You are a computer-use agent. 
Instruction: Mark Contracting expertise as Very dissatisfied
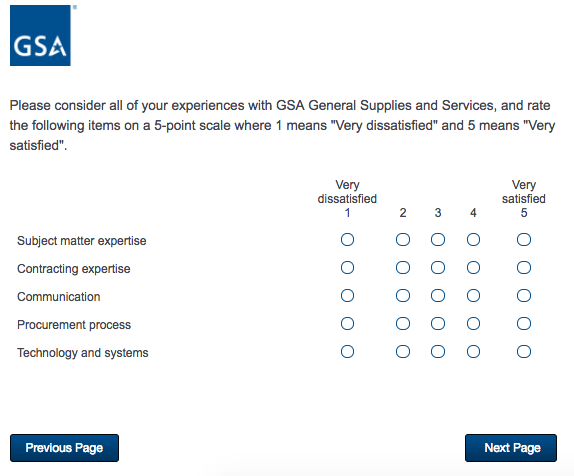(x=347, y=268)
